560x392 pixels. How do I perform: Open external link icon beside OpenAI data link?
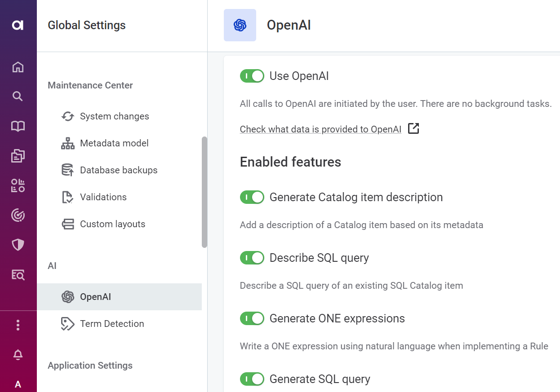(x=413, y=129)
